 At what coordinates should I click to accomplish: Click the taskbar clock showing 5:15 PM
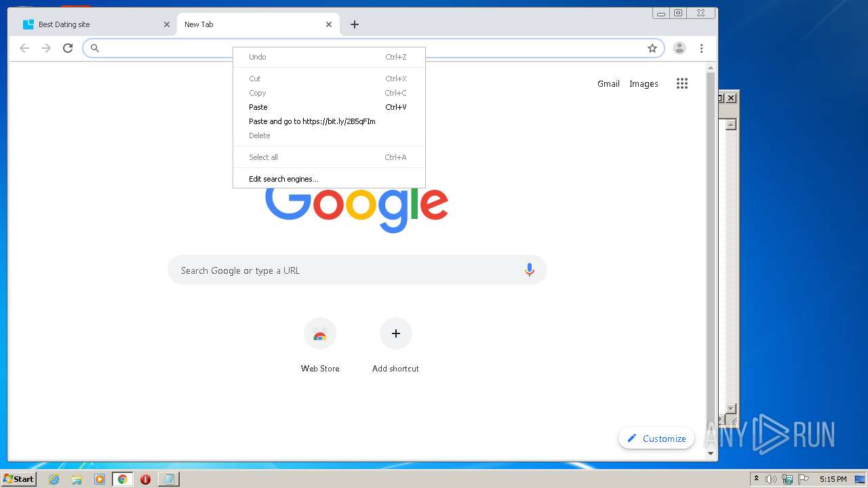coord(833,479)
